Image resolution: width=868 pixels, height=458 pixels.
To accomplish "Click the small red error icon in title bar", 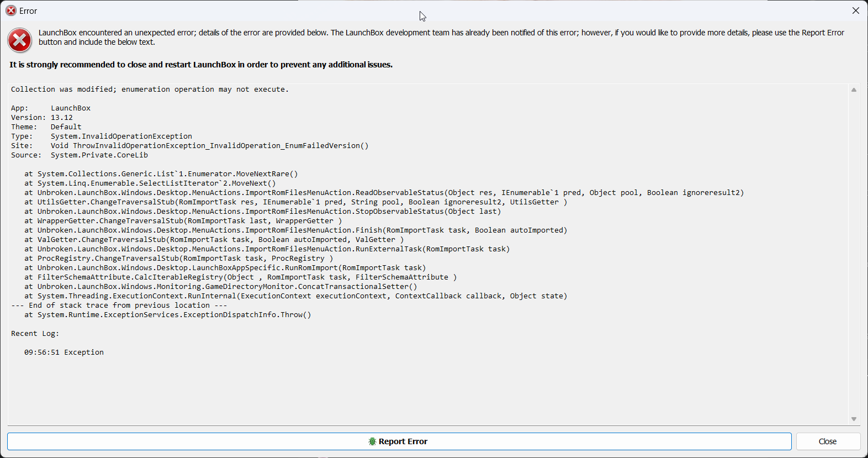I will point(11,10).
